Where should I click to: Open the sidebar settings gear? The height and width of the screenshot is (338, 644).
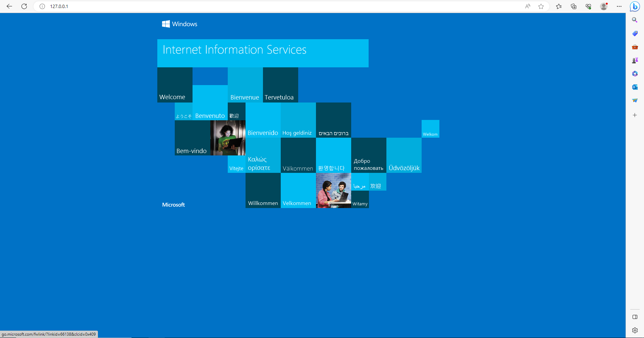click(x=635, y=330)
